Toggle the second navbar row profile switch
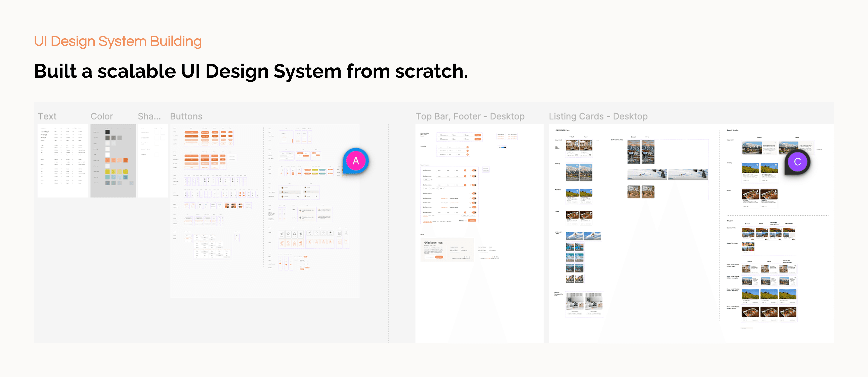Image resolution: width=868 pixels, height=377 pixels. pos(474,176)
